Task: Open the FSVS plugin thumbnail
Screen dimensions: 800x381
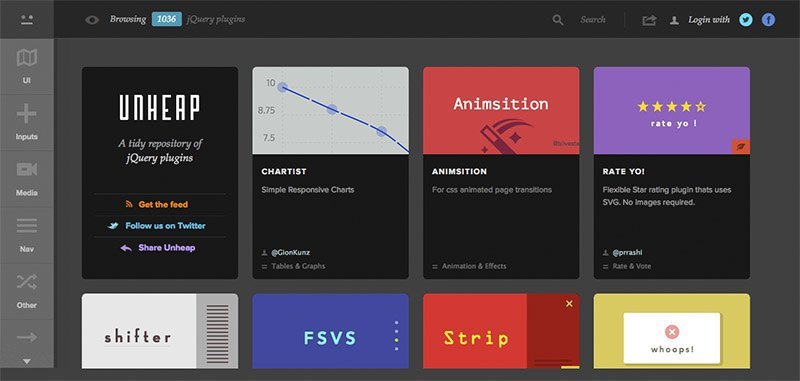Action: coord(330,331)
